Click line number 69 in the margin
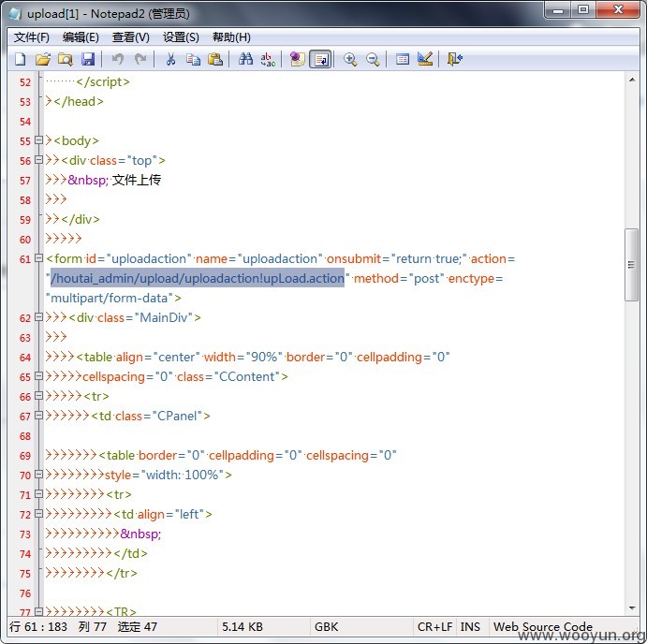 click(25, 456)
